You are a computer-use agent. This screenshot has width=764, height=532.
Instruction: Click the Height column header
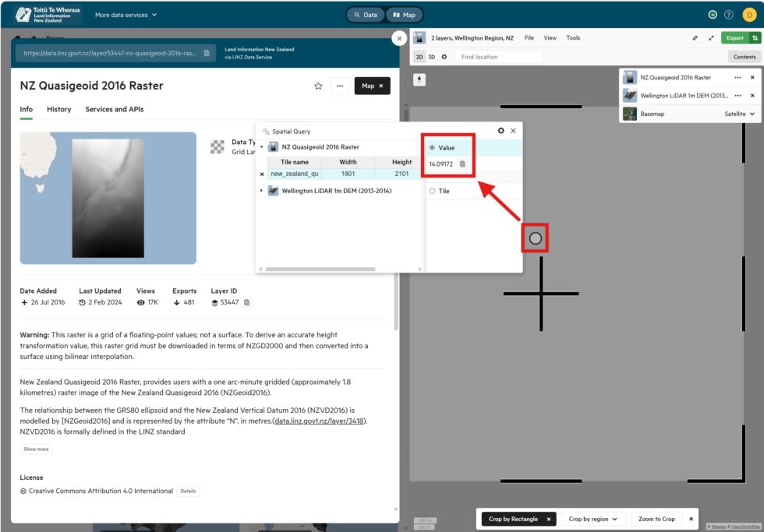pyautogui.click(x=401, y=162)
